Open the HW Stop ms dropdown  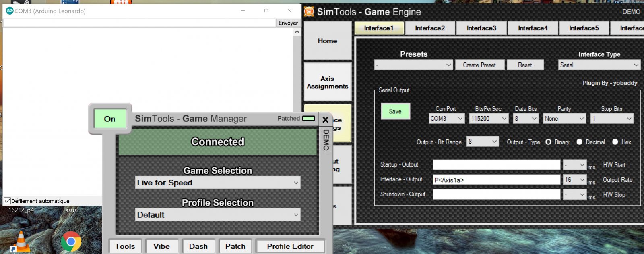pos(574,194)
